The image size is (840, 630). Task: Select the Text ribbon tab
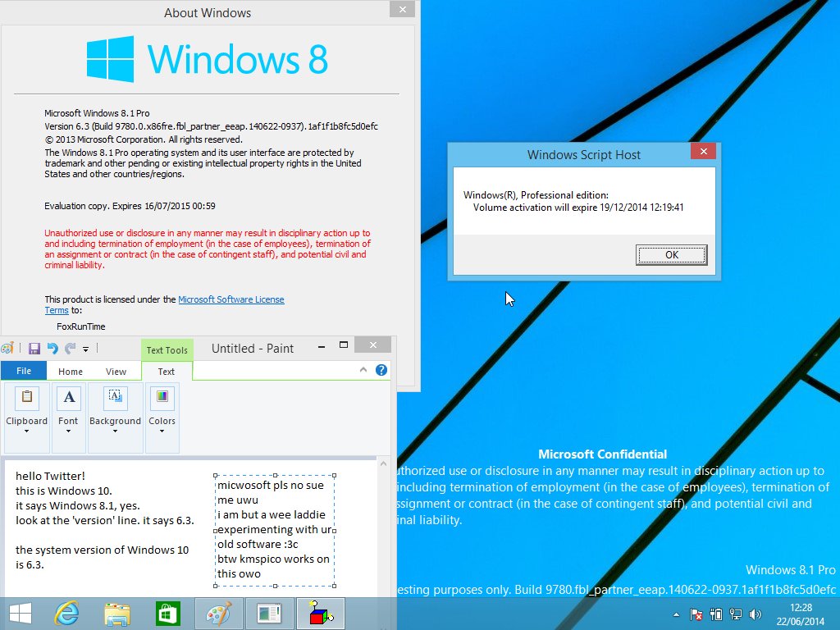[x=166, y=372]
